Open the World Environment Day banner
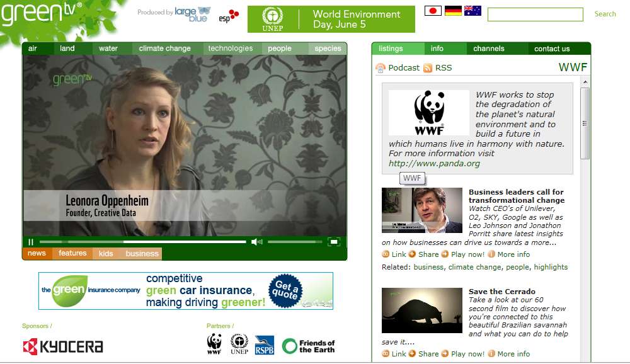 tap(331, 20)
